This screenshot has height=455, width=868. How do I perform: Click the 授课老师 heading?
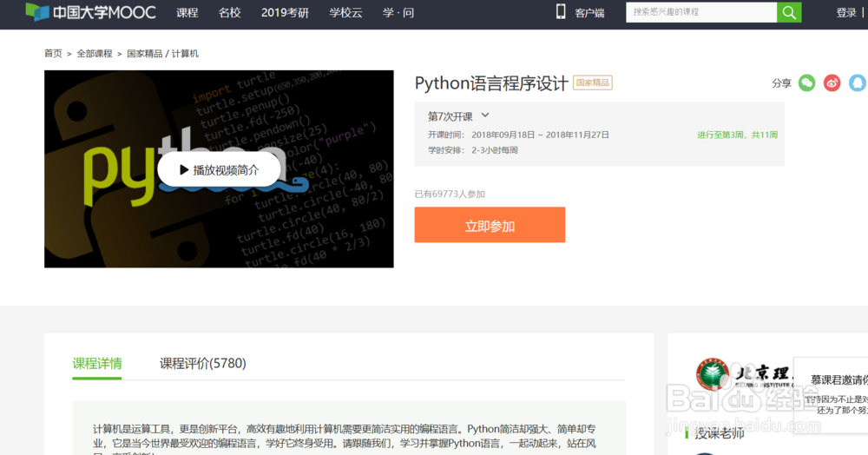(719, 433)
